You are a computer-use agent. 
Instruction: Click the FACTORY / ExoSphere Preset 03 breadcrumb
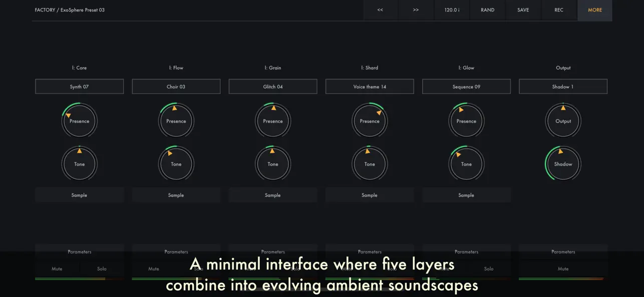pos(70,9)
